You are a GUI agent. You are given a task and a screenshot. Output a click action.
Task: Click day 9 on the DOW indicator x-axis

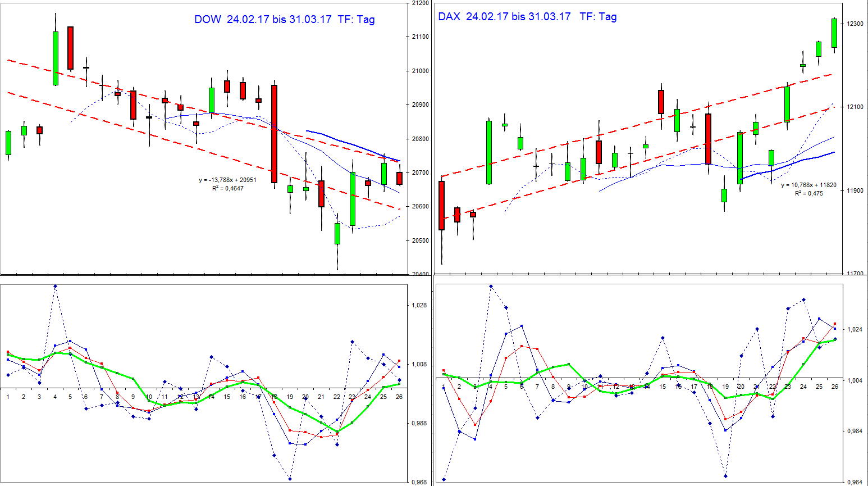[133, 397]
